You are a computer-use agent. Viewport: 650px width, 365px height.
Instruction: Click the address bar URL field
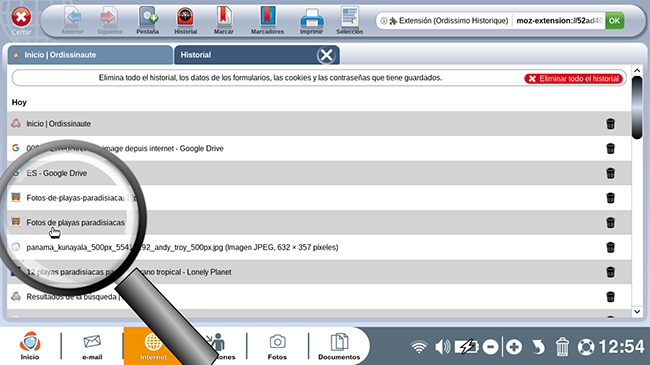click(x=559, y=21)
